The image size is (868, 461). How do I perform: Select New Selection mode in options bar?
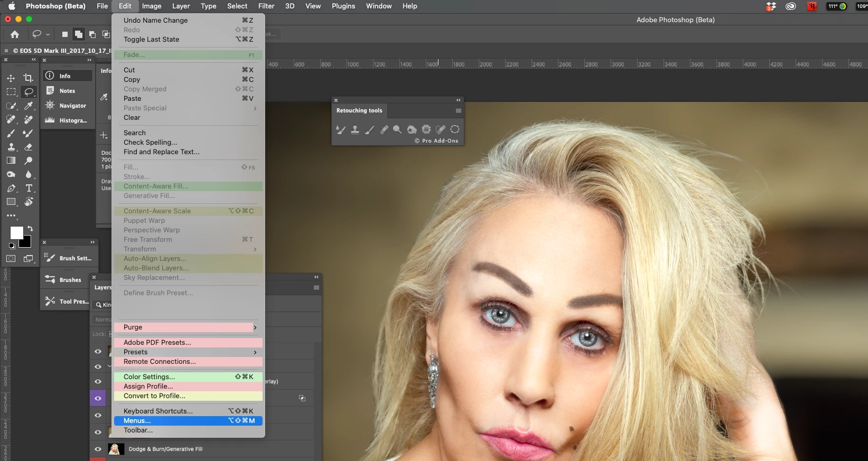tap(64, 34)
